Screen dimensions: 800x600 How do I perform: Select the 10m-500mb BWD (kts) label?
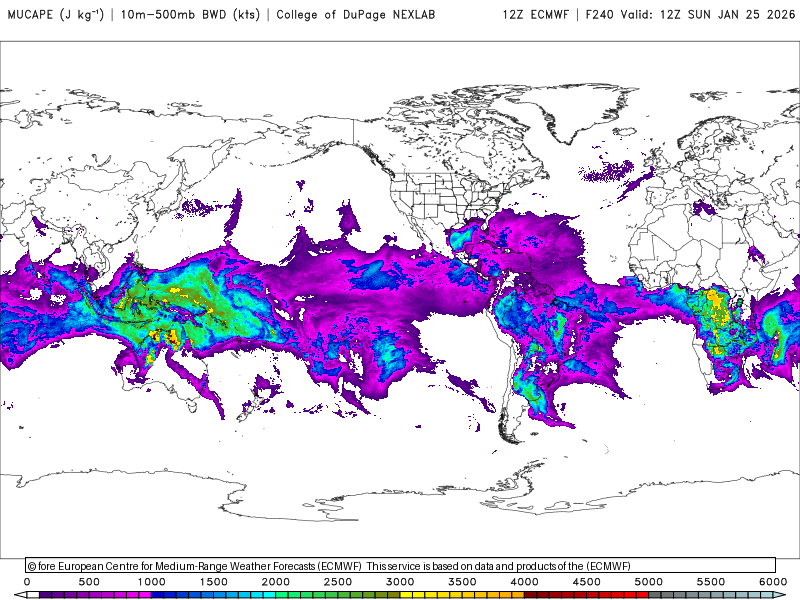(x=190, y=14)
